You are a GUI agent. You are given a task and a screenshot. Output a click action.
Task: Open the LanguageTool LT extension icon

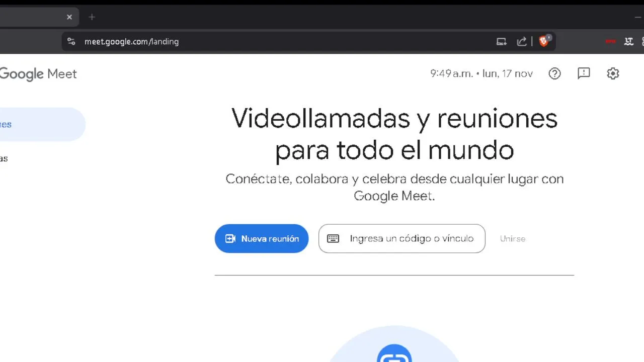click(x=628, y=42)
